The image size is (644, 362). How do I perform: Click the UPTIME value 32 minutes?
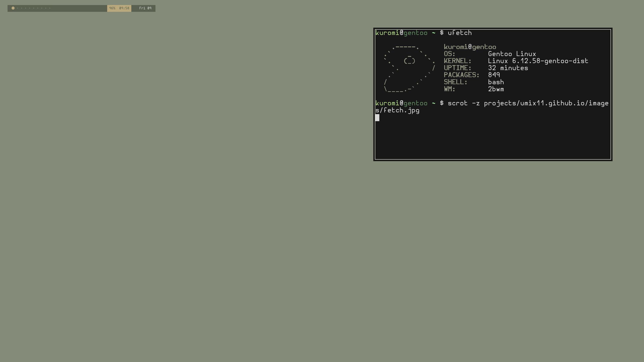pos(508,68)
